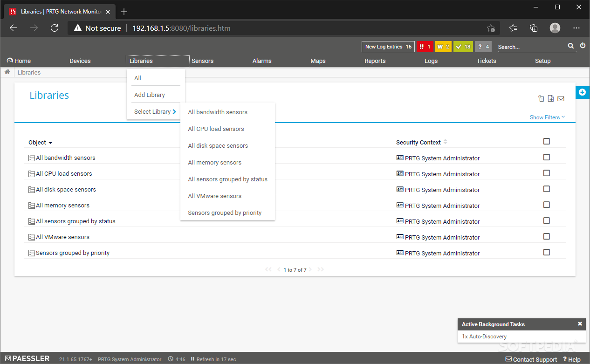Click the logout power icon
590x364 pixels.
tap(583, 46)
